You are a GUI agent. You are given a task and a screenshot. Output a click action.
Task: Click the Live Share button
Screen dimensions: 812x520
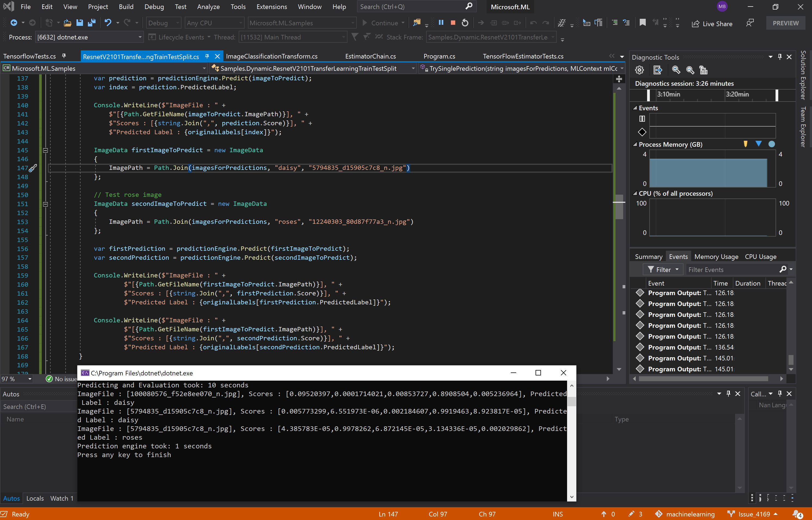712,23
